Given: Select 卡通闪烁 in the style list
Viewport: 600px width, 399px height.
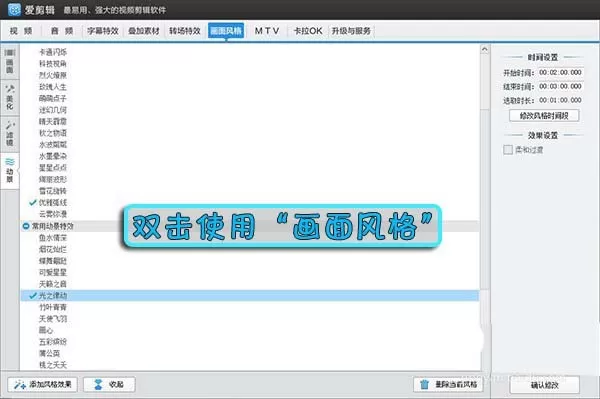Looking at the screenshot, I should coord(53,52).
